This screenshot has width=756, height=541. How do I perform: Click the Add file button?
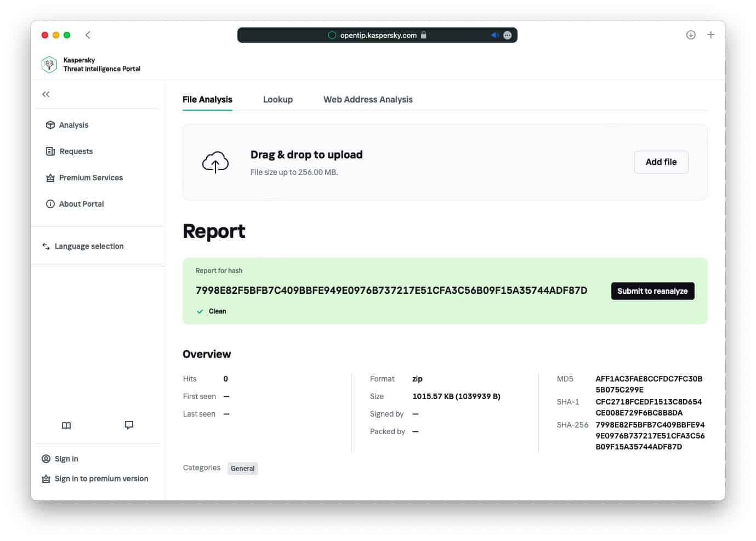pyautogui.click(x=661, y=162)
